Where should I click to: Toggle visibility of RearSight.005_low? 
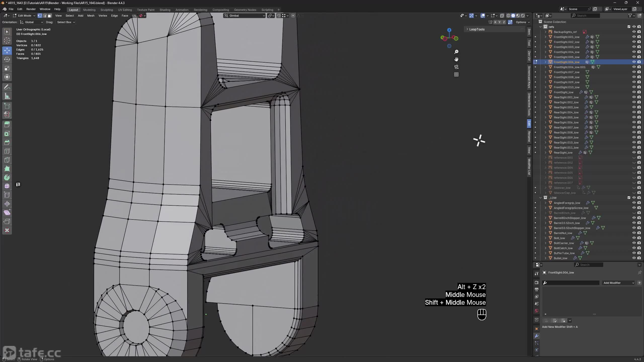coord(634,117)
